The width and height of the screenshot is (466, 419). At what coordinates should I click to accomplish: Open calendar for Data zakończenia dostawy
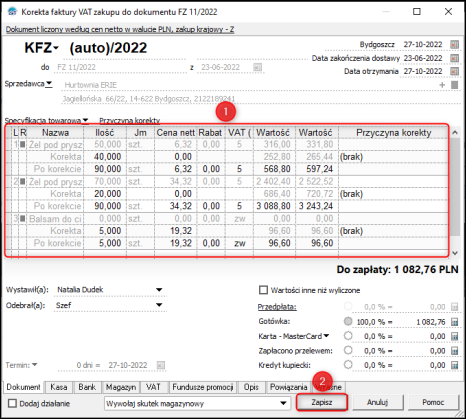(x=454, y=58)
